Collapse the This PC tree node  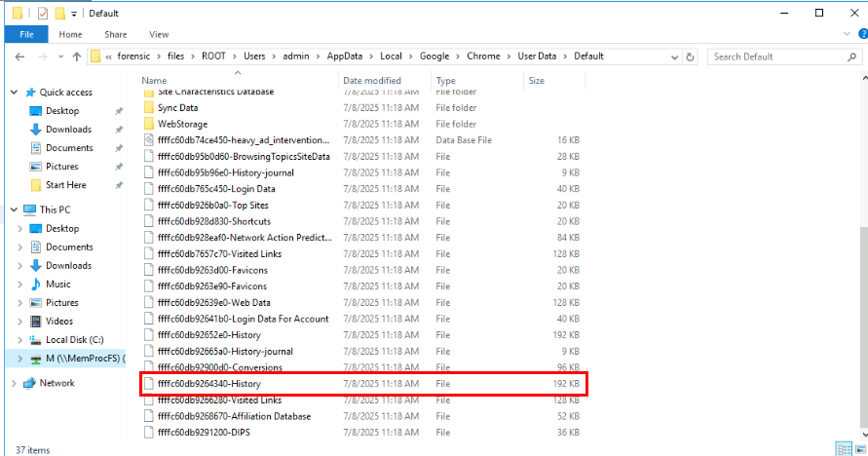point(14,209)
